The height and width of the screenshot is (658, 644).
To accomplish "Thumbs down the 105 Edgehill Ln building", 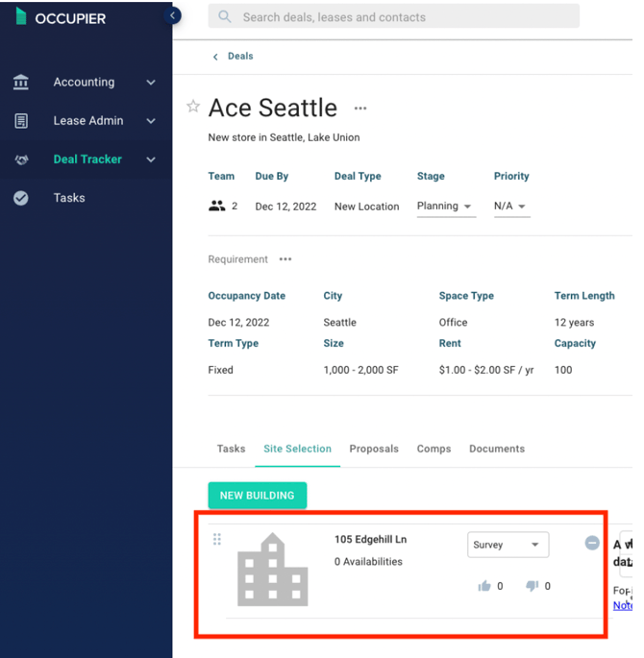I will click(x=532, y=586).
